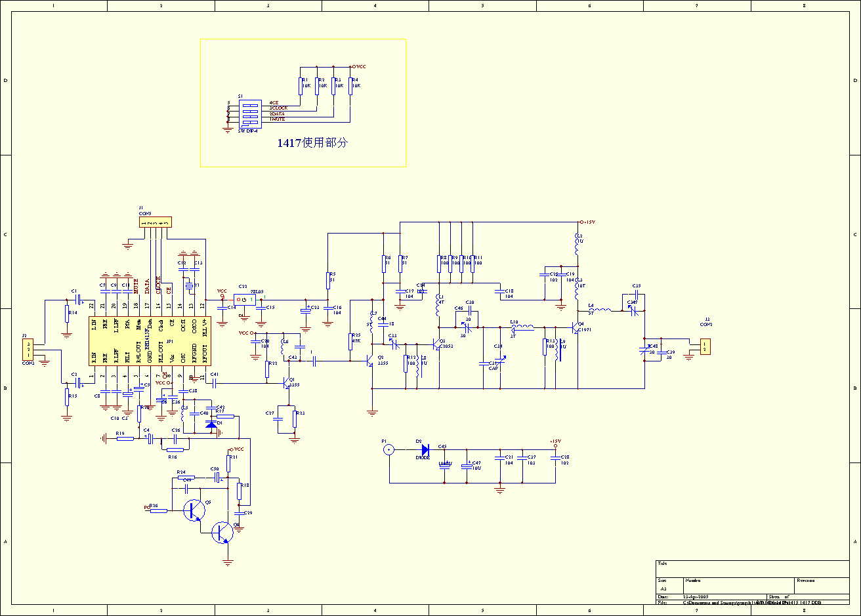Click resistor R14
The image size is (861, 616).
(66, 314)
